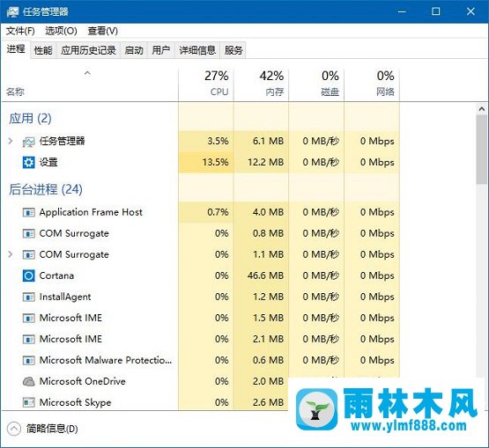Screen dimensions: 489x448
Task: Select the Cortana process name
Action: 56,275
